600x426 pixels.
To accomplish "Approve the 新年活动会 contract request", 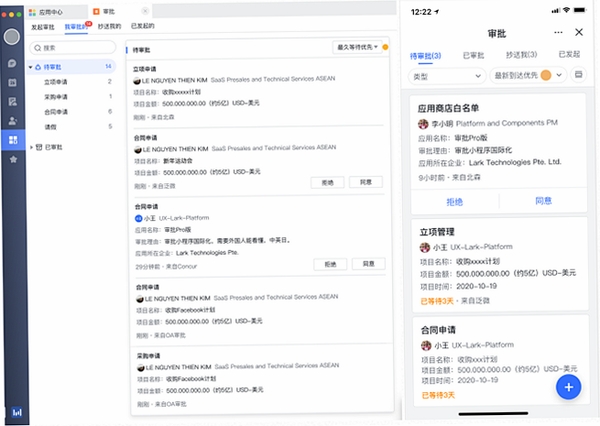I will tap(366, 182).
